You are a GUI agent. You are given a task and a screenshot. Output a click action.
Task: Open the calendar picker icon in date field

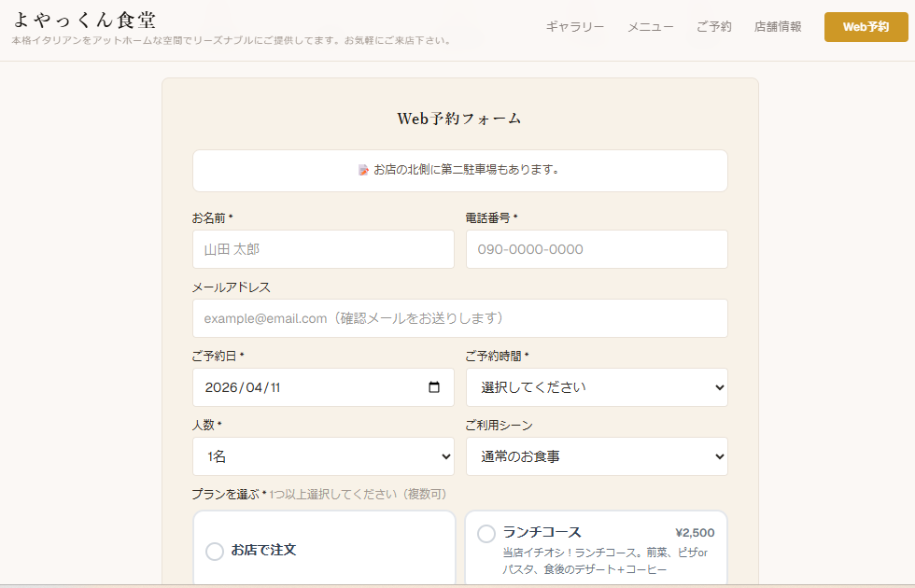pyautogui.click(x=434, y=387)
